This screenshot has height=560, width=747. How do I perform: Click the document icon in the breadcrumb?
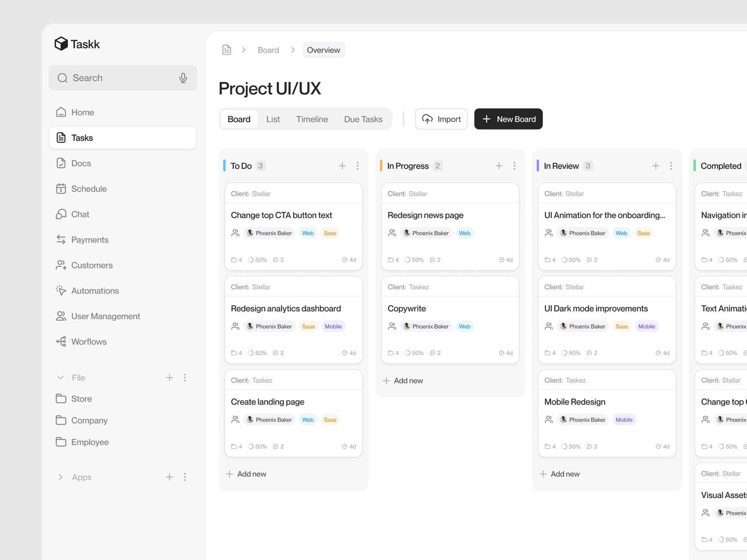pos(227,50)
